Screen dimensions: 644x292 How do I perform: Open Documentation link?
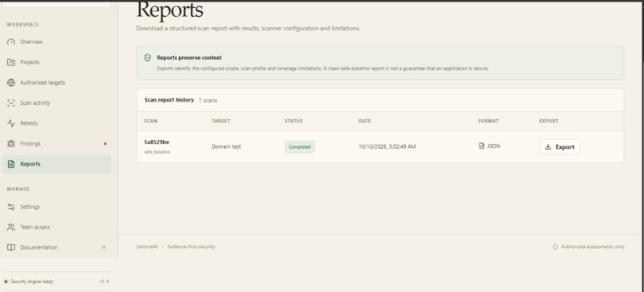(56, 247)
